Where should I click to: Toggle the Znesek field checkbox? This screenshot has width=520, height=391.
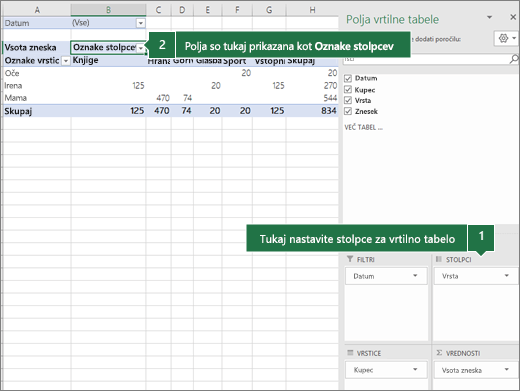pos(348,111)
